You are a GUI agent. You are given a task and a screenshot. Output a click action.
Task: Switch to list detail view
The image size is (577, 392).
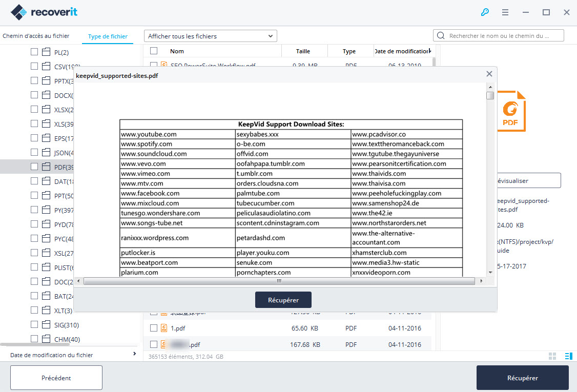568,356
